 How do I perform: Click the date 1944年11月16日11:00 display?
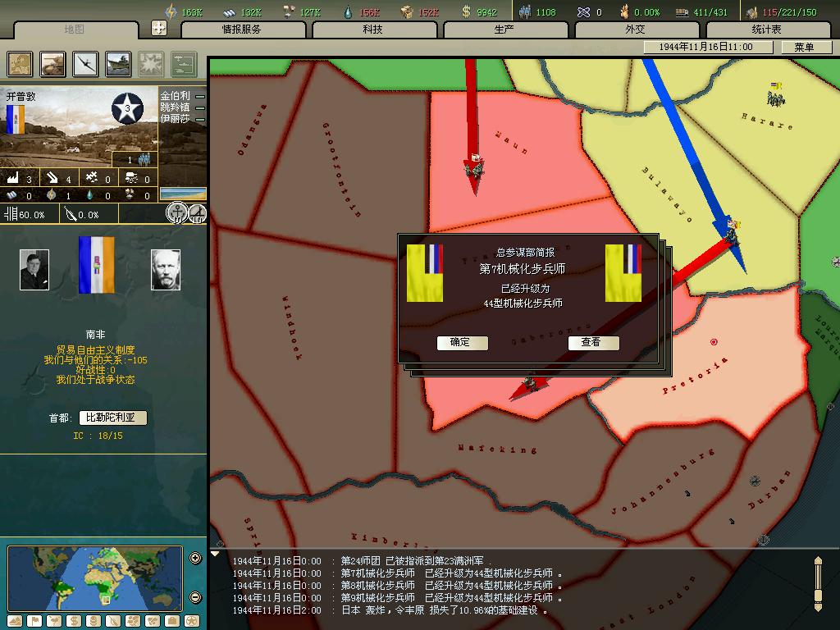(708, 47)
